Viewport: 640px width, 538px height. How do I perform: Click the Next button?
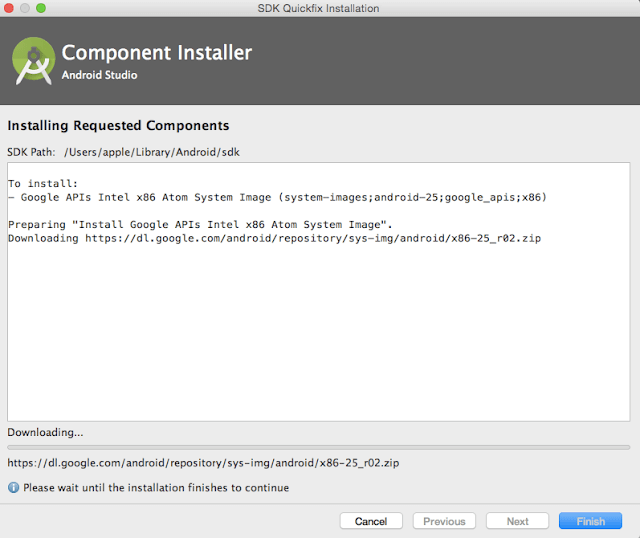[518, 521]
